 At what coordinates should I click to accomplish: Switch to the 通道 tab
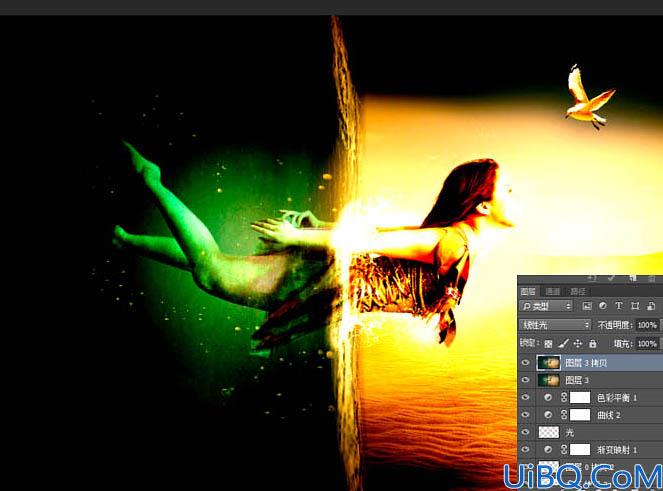(552, 291)
